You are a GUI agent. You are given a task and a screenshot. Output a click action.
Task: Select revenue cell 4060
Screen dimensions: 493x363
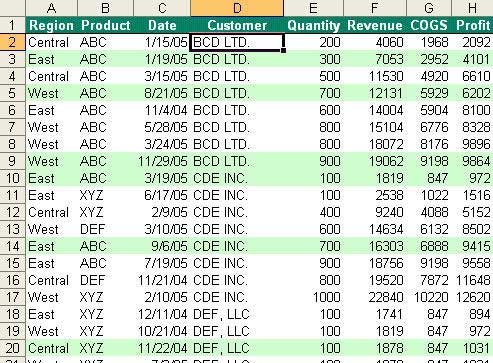point(375,42)
